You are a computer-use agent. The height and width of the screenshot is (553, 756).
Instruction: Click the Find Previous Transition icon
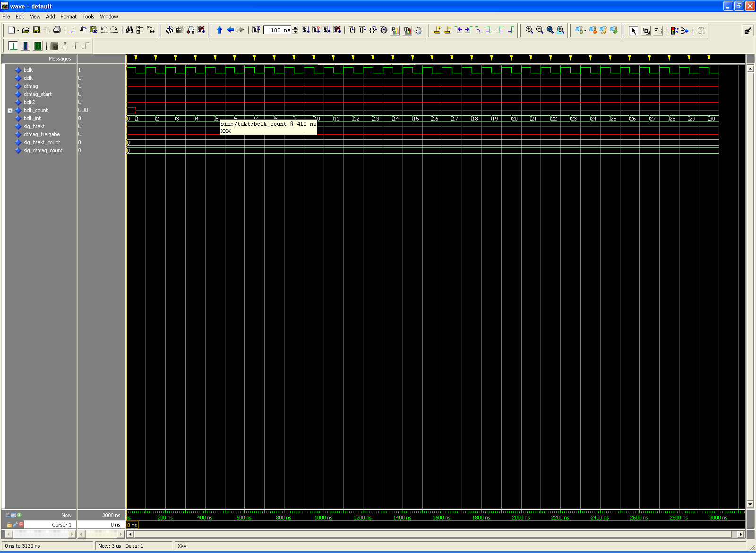click(458, 30)
